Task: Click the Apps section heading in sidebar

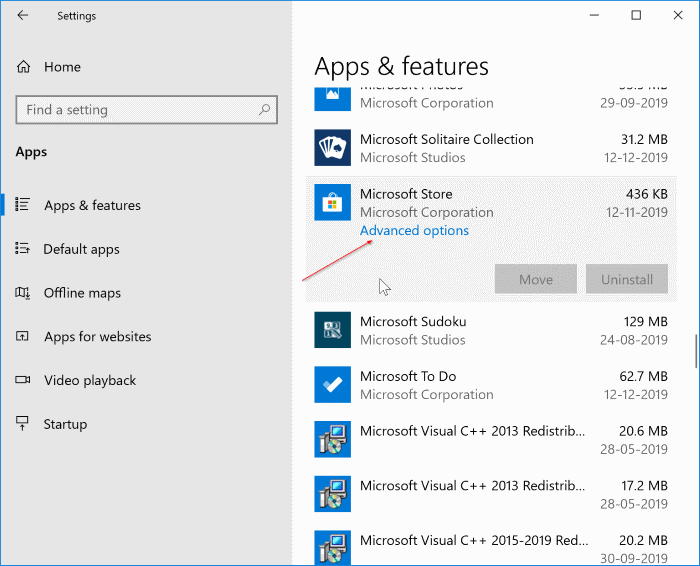Action: click(x=31, y=152)
